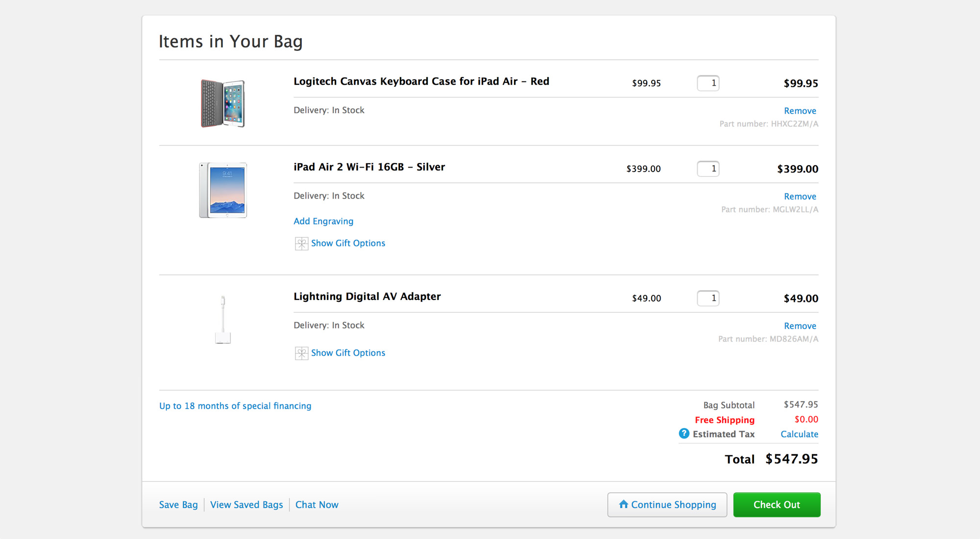Open special financing offer link
The image size is (980, 539).
tap(235, 406)
